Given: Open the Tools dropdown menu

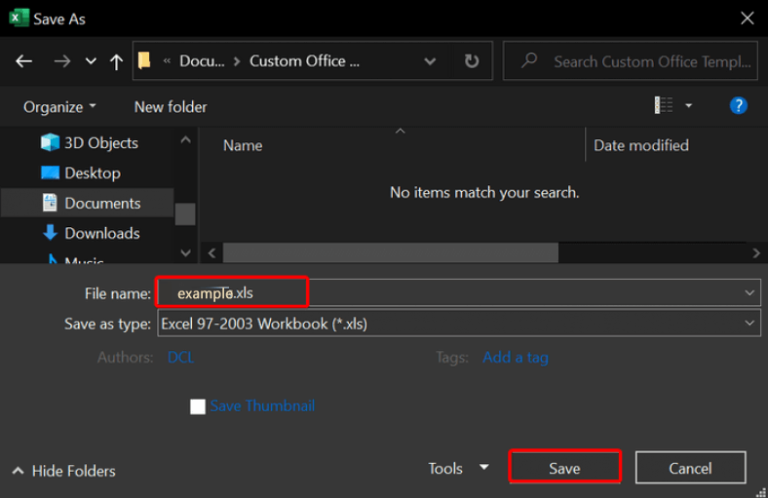Looking at the screenshot, I should [x=458, y=468].
